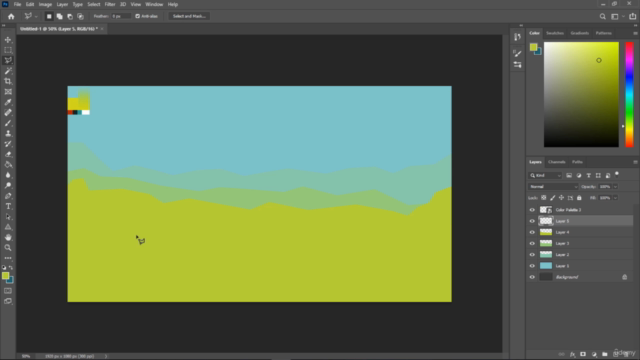Open the tool preset picker arrow
This screenshot has height=360, width=640.
point(36,16)
